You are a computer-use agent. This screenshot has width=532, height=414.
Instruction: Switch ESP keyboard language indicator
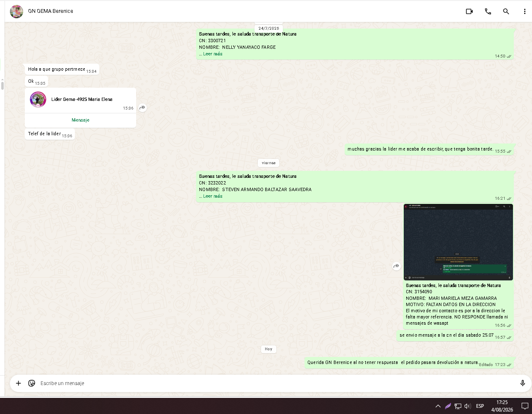click(x=480, y=406)
